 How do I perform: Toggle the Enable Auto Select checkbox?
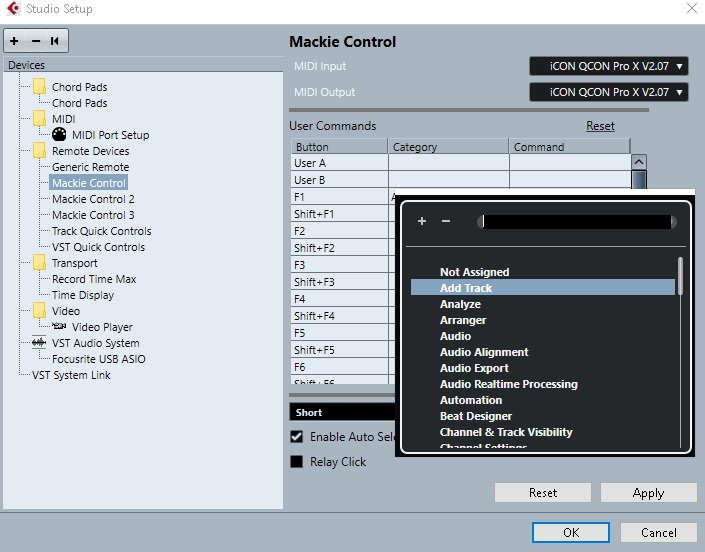297,436
